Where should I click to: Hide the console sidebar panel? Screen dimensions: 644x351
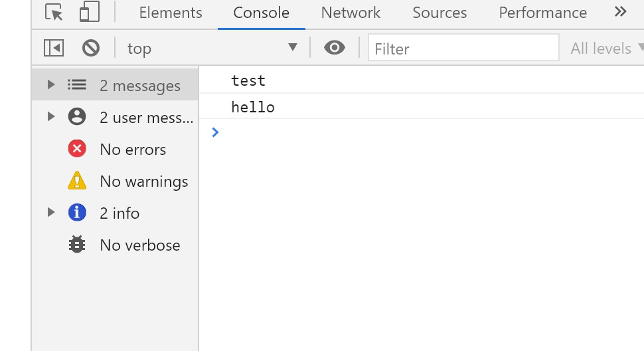pyautogui.click(x=54, y=48)
